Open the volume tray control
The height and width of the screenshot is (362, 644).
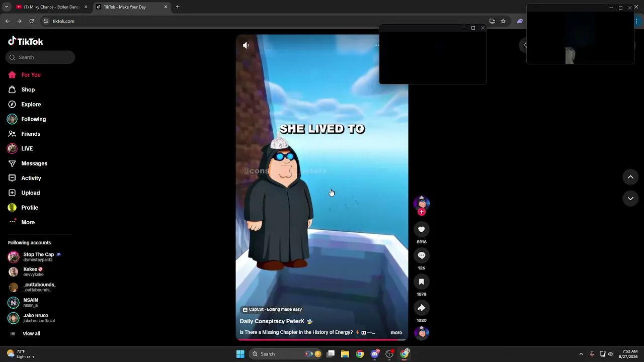pos(610,354)
